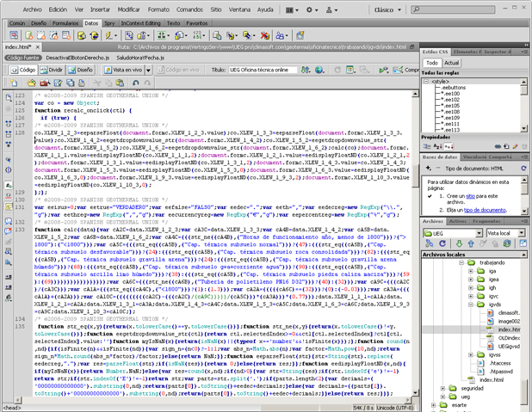Screen dimensions: 532x412
Task: Select the Actual mode in CSS Styles
Action: (452, 63)
